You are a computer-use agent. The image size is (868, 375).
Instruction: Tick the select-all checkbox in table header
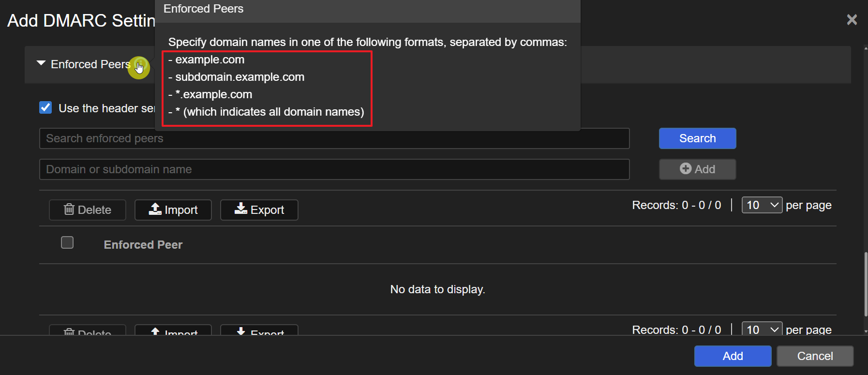[67, 242]
